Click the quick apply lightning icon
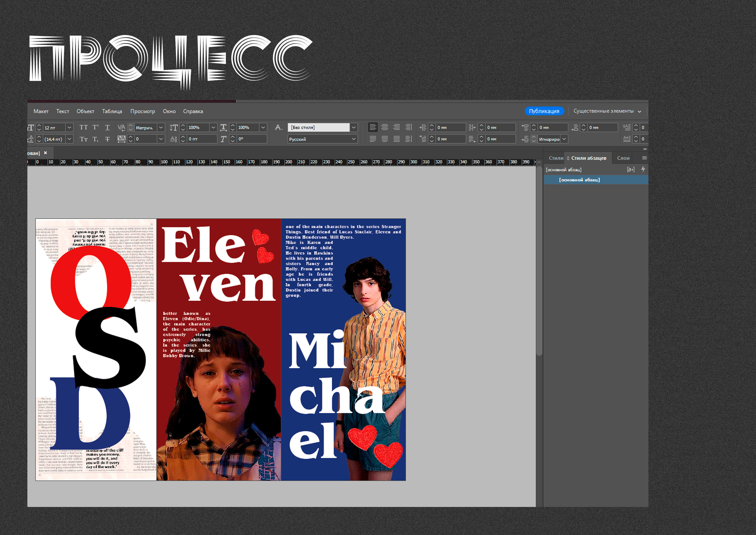Viewport: 756px width, 535px height. pos(643,169)
